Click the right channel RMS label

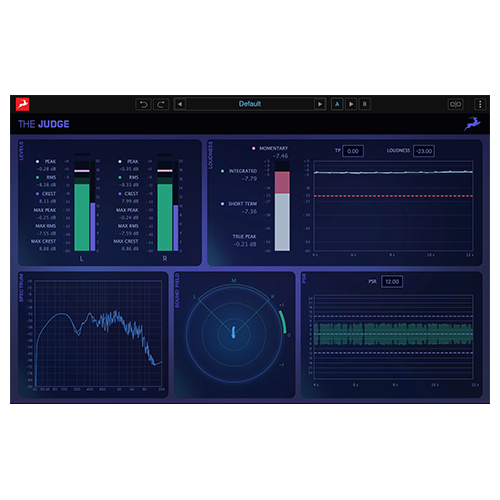(x=134, y=177)
